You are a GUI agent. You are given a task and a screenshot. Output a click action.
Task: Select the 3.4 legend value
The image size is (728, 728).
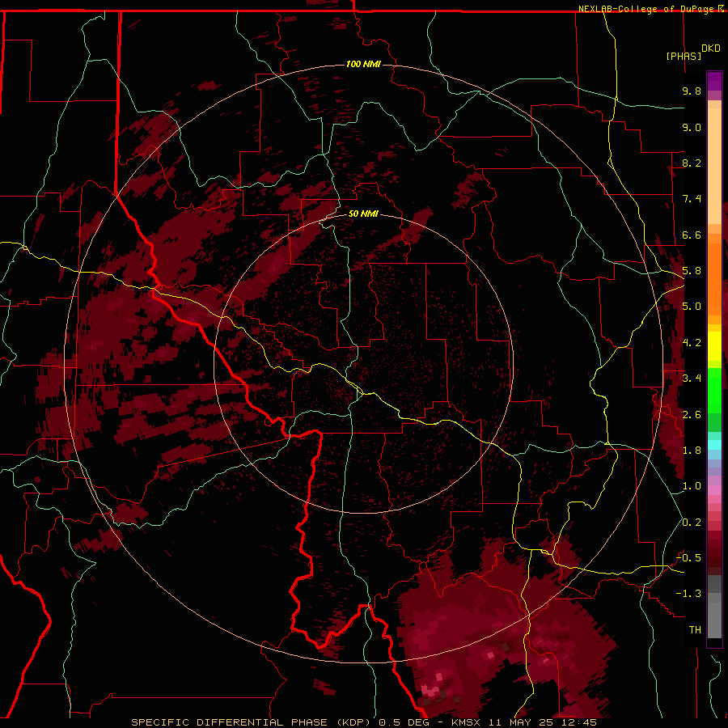pos(692,379)
